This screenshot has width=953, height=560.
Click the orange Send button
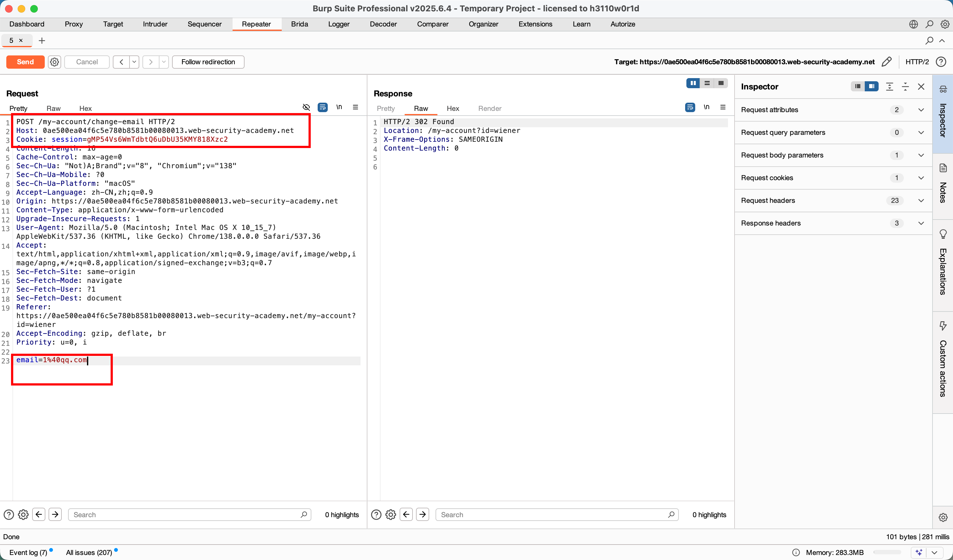(25, 62)
